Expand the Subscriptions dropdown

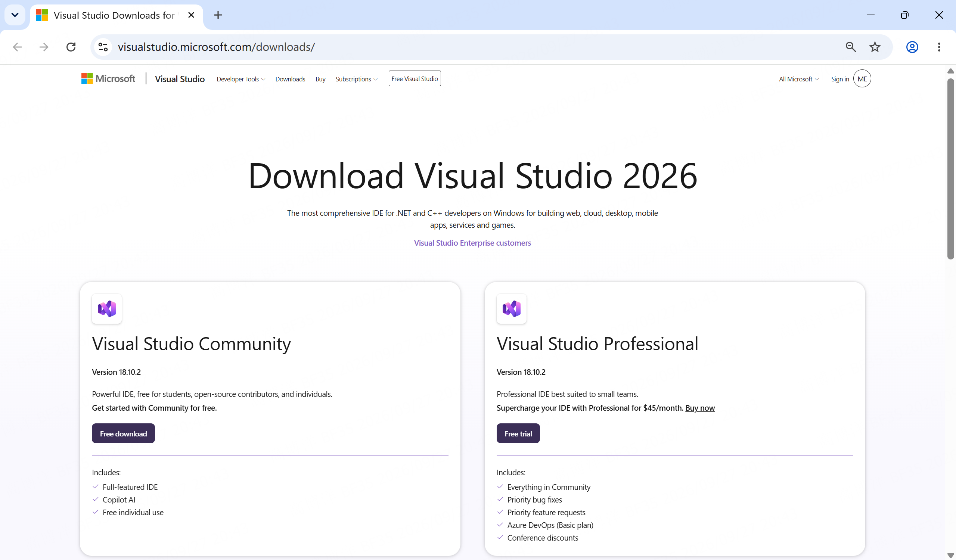coord(357,79)
